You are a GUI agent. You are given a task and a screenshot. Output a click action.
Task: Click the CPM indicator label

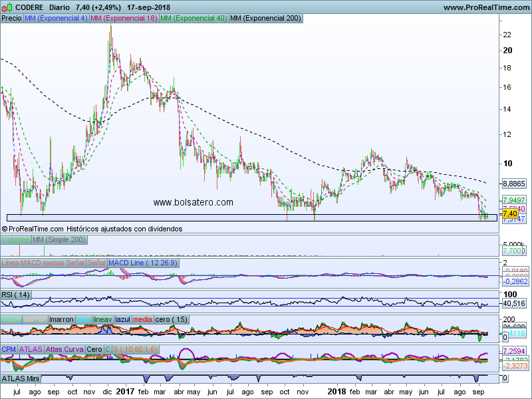click(9, 349)
